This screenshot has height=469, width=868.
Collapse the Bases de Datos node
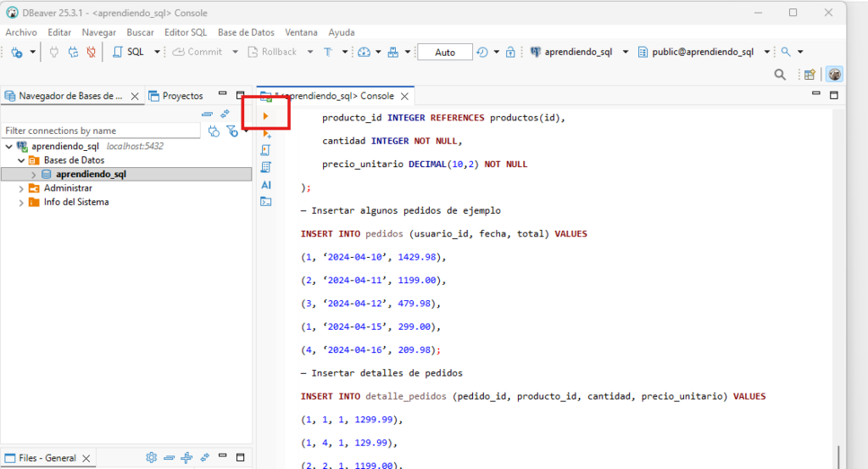(21, 160)
